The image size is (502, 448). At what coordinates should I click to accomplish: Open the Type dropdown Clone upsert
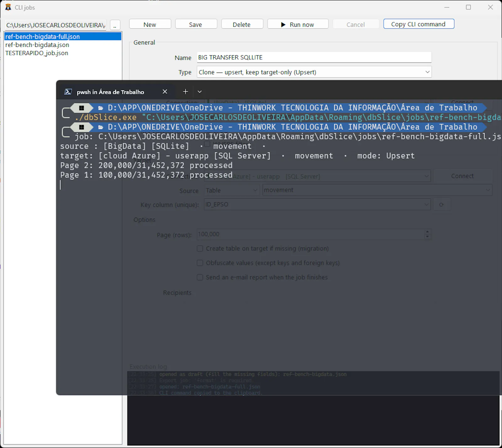coord(314,72)
